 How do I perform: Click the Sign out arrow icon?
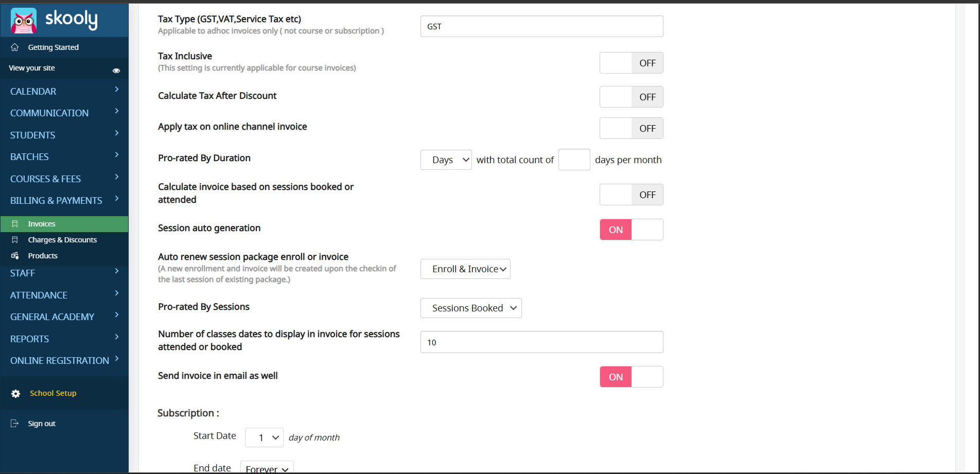15,424
